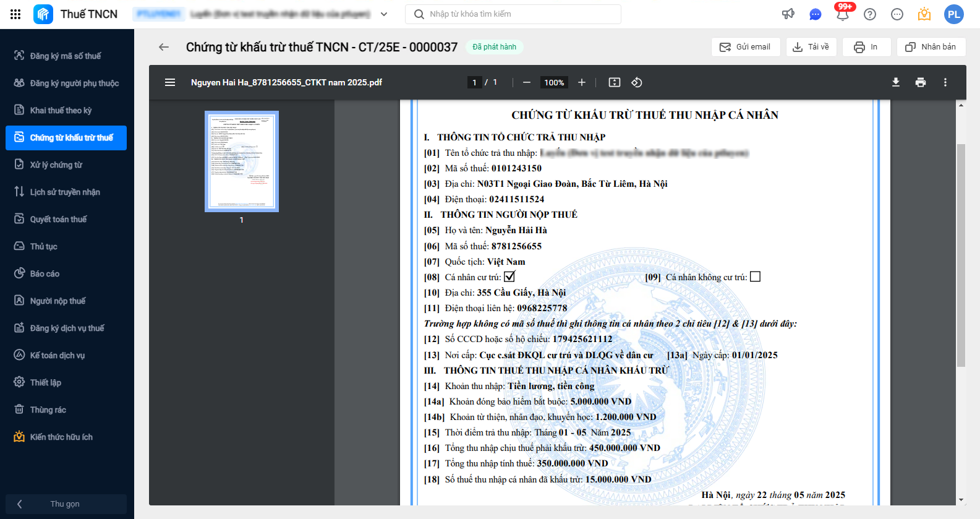The height and width of the screenshot is (519, 980).
Task: Open Kế toán dịch vụ menu item
Action: (66, 355)
